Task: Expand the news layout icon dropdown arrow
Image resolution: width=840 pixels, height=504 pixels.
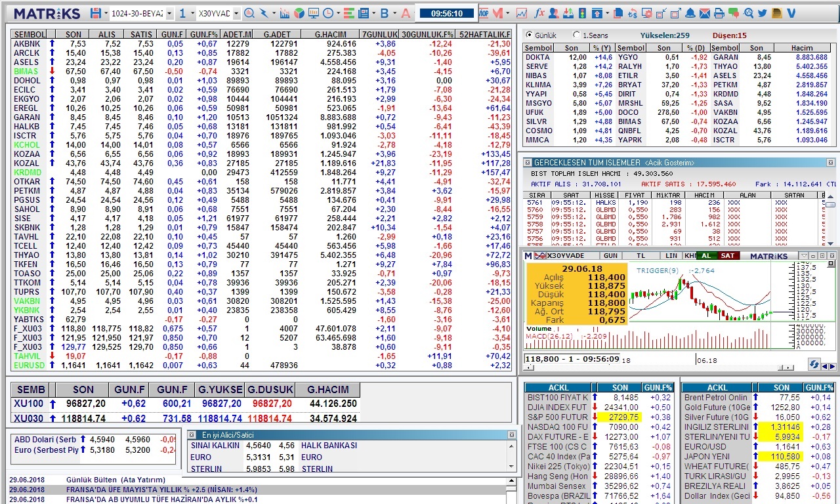Action: tap(374, 13)
